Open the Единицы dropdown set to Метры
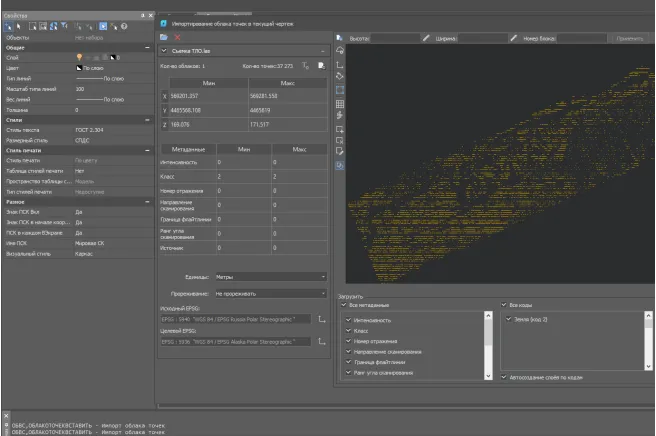The image size is (656, 436). 271,276
